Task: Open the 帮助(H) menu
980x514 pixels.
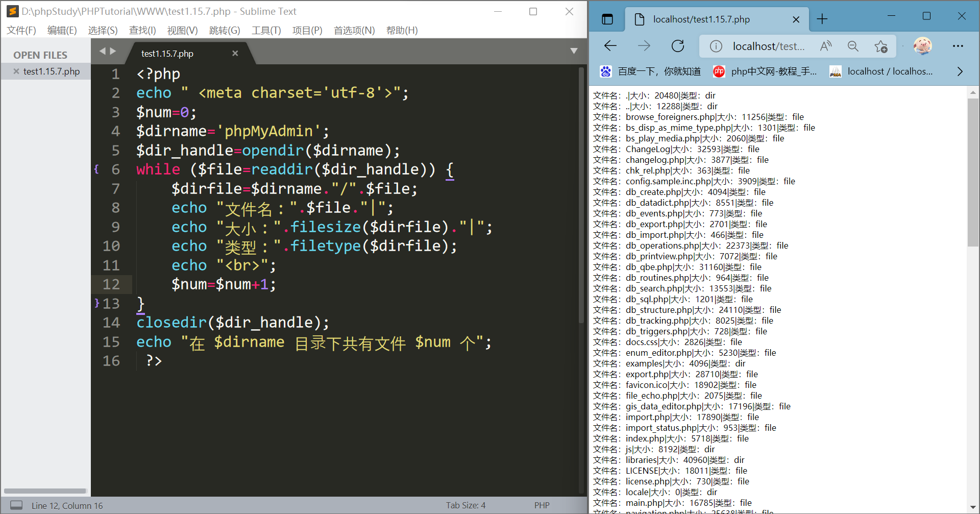Action: (x=402, y=31)
